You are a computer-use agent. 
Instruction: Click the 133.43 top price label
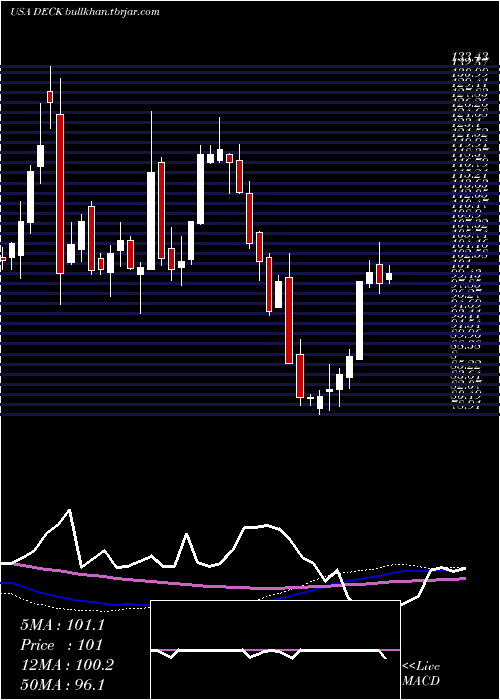click(x=470, y=56)
